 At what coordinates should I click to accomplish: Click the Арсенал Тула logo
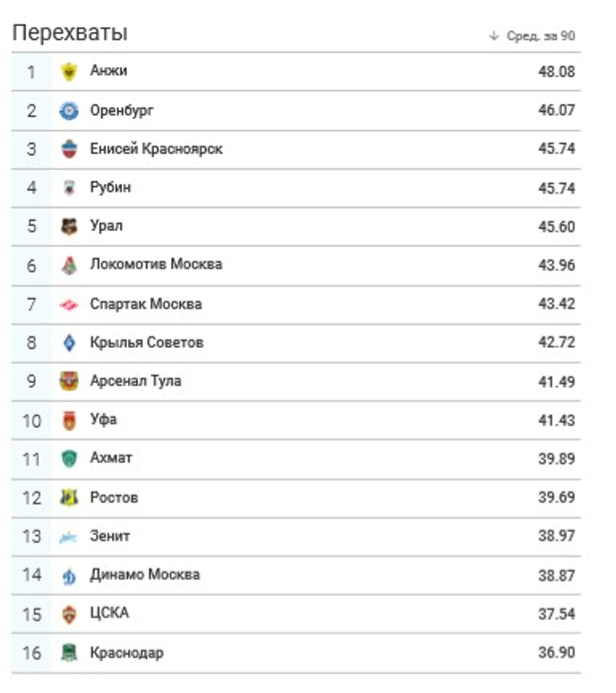[69, 381]
